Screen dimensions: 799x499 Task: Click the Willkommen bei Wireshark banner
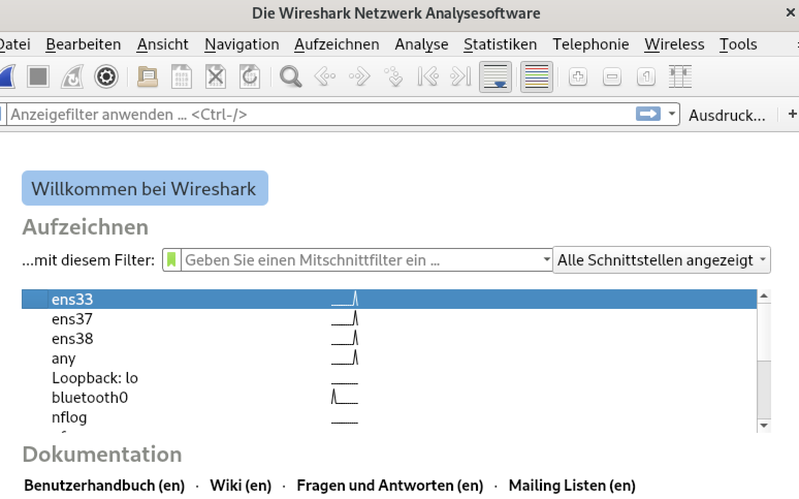point(145,188)
